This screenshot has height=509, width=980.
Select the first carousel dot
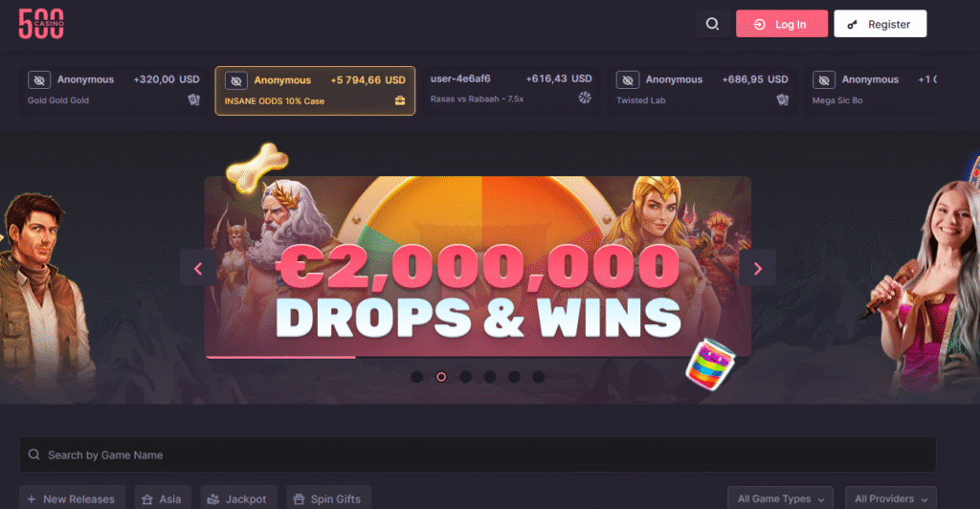point(417,377)
